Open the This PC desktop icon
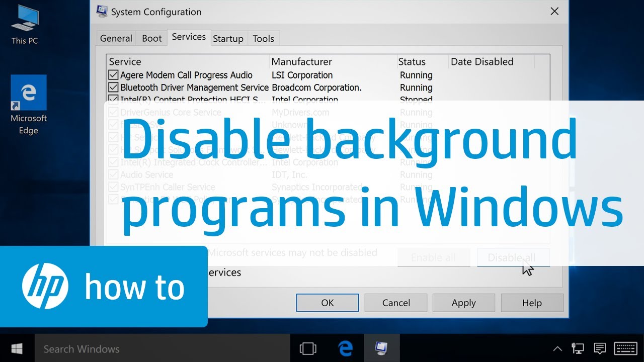This screenshot has height=362, width=644. click(x=25, y=25)
